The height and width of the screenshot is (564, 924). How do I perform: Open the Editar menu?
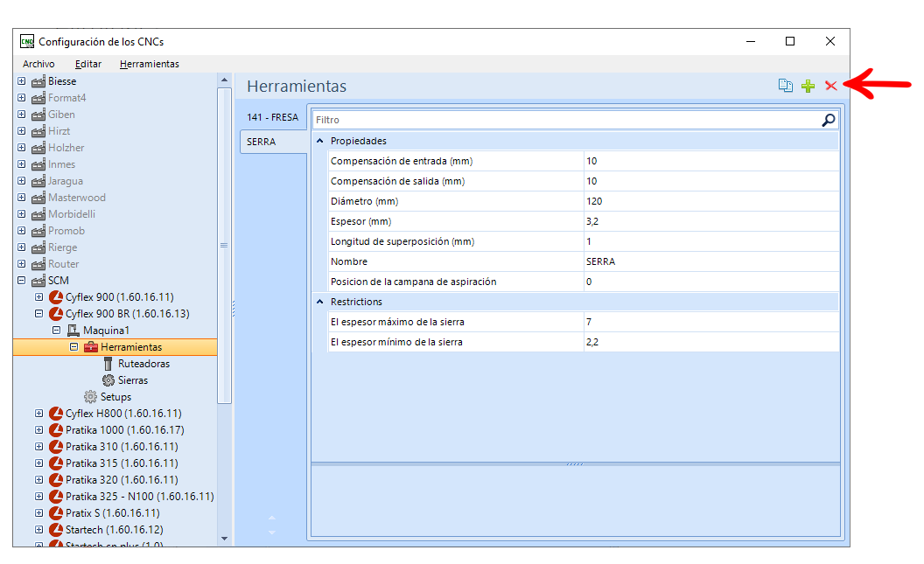(x=88, y=64)
